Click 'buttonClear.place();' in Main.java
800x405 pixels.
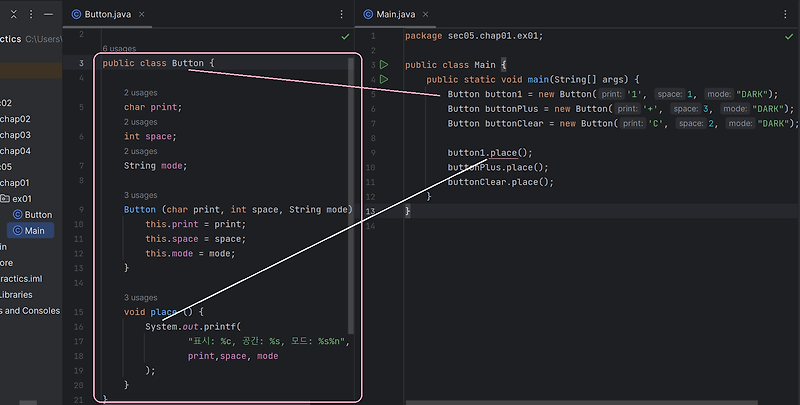501,182
